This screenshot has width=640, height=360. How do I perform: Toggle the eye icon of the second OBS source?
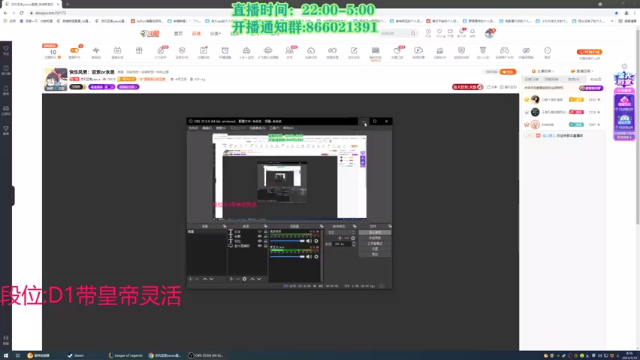click(260, 236)
